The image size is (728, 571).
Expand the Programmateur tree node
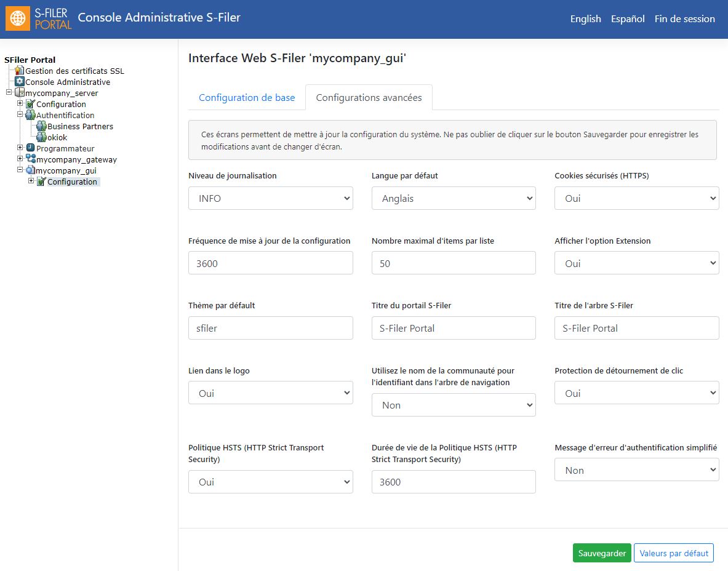pyautogui.click(x=20, y=147)
